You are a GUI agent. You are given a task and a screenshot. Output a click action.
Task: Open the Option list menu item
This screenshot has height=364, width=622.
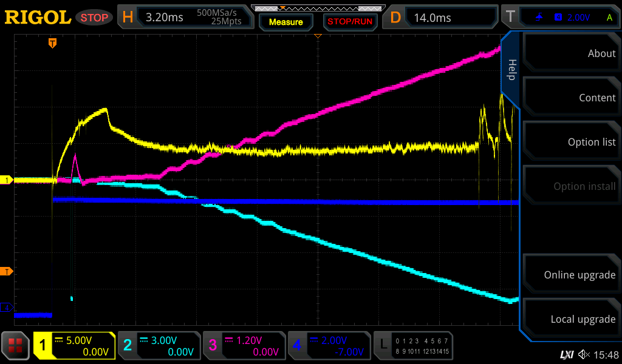click(x=571, y=142)
